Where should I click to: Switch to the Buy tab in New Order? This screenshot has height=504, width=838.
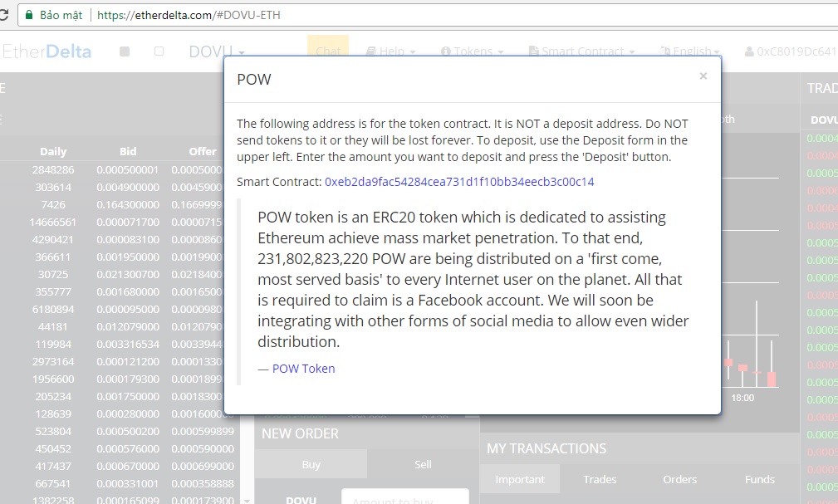(311, 464)
